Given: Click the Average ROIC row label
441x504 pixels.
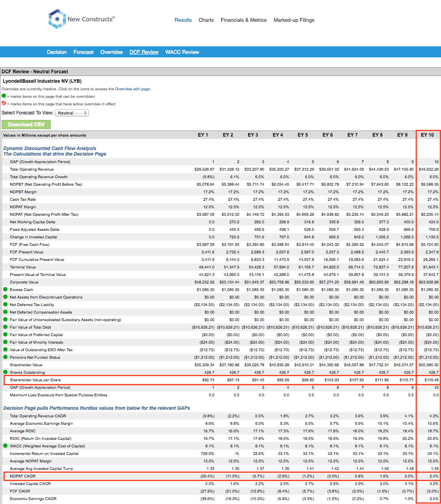Looking at the screenshot, I should (x=23, y=431).
